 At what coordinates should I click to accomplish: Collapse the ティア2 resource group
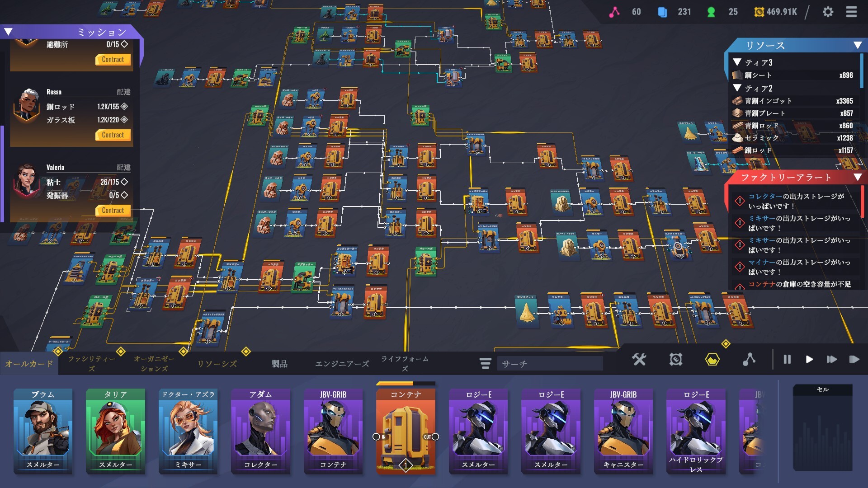[x=737, y=88]
